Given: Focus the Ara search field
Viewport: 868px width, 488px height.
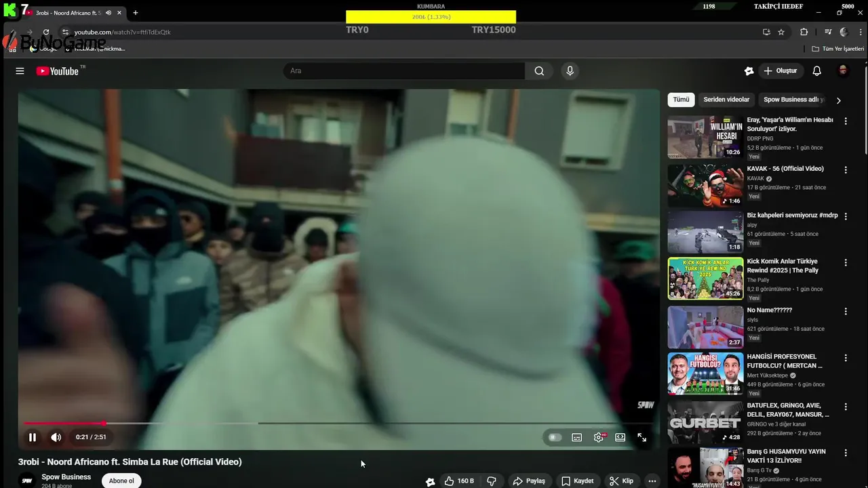Looking at the screenshot, I should coord(404,70).
